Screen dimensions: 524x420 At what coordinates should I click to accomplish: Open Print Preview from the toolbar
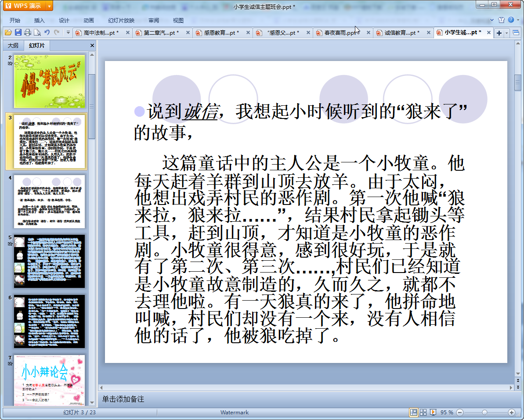pyautogui.click(x=37, y=32)
